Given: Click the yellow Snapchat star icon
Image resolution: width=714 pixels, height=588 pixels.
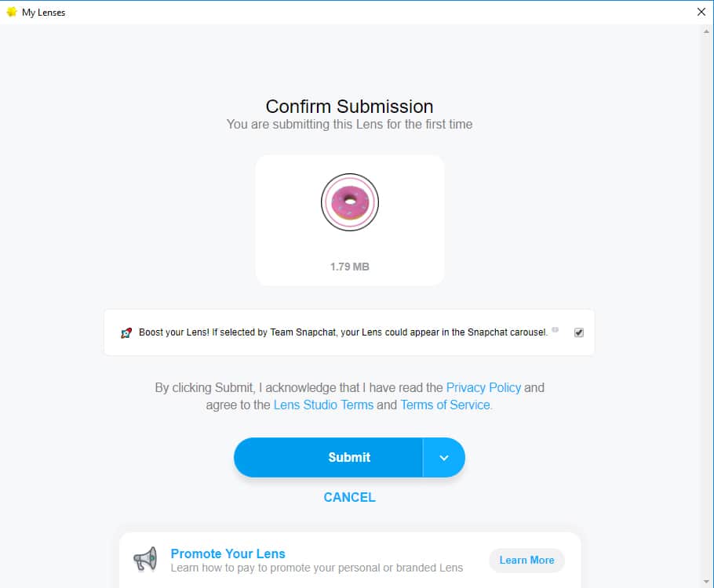Looking at the screenshot, I should [x=9, y=12].
